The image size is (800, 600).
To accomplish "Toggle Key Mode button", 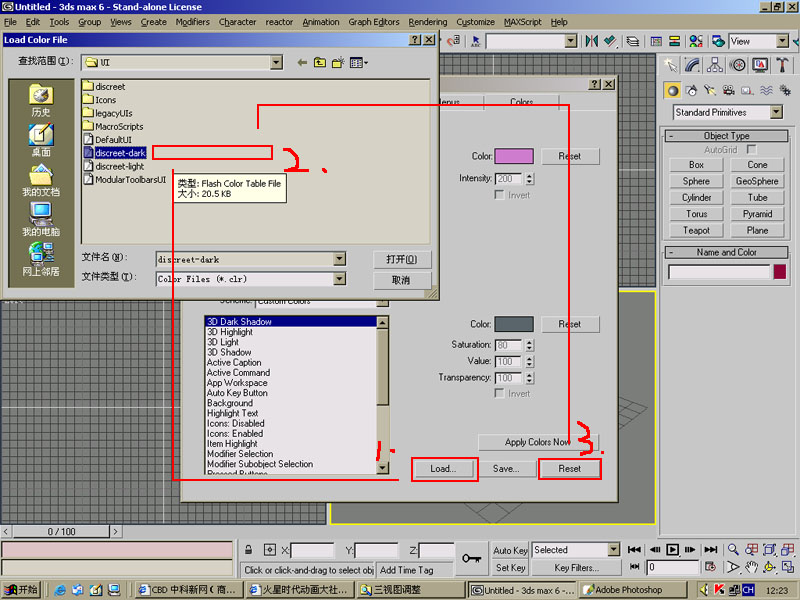I will [634, 567].
